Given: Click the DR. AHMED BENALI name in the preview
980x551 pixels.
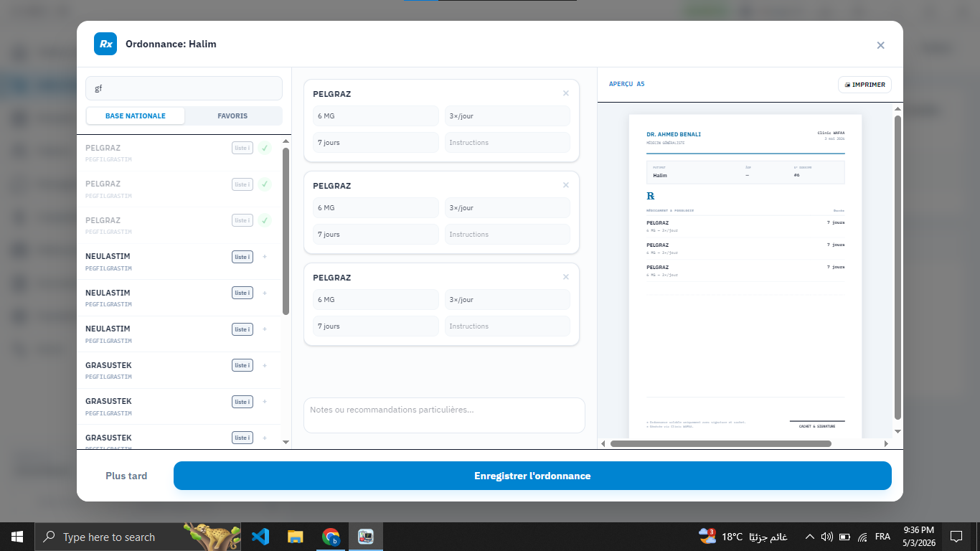Looking at the screenshot, I should click(x=674, y=135).
